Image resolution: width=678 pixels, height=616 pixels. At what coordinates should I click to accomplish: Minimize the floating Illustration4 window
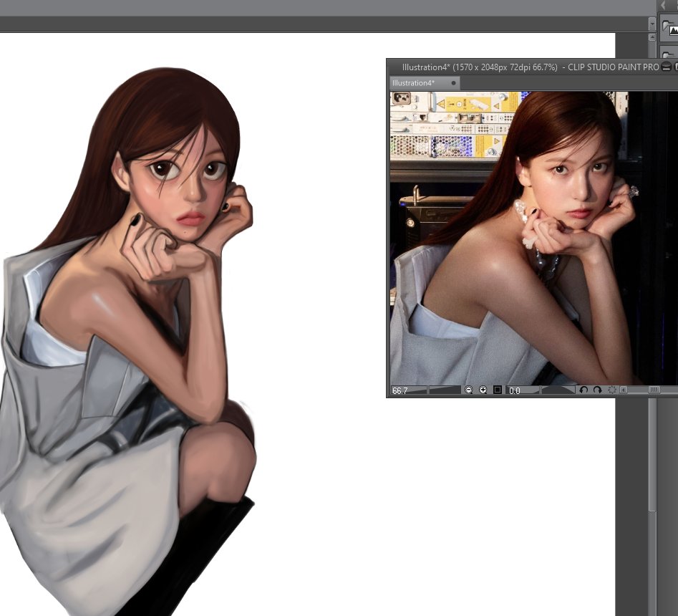click(x=667, y=67)
